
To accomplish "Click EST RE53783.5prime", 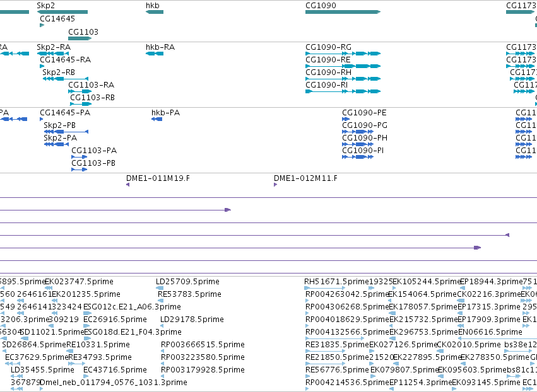I will click(x=189, y=294).
